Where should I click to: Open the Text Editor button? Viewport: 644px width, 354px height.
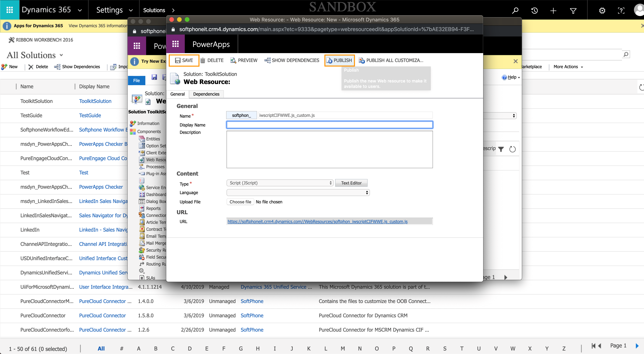[x=351, y=183]
